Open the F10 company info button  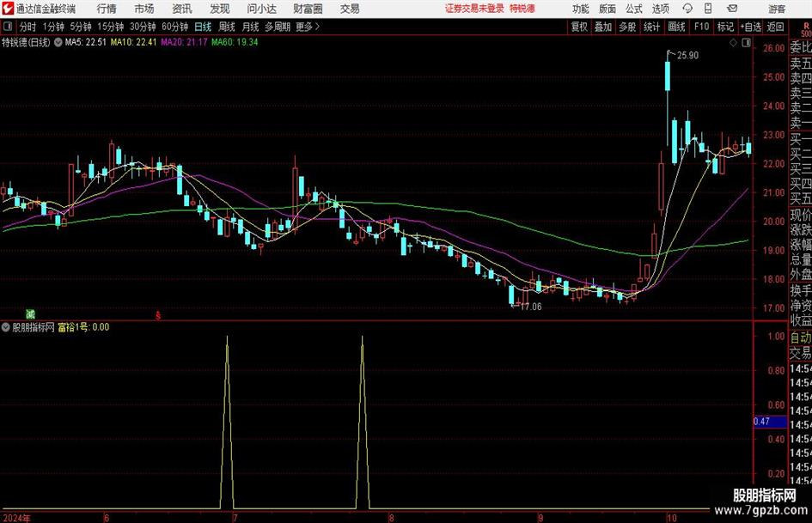pyautogui.click(x=701, y=27)
